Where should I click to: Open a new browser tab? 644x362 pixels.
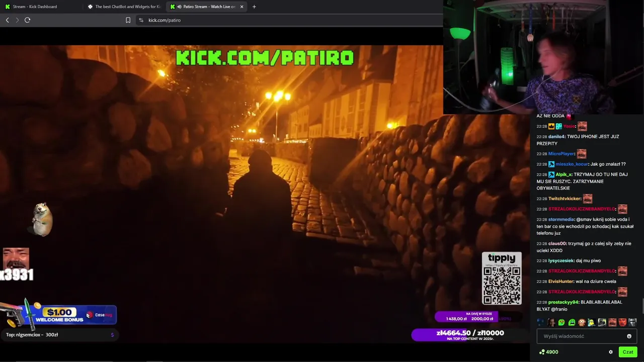254,7
